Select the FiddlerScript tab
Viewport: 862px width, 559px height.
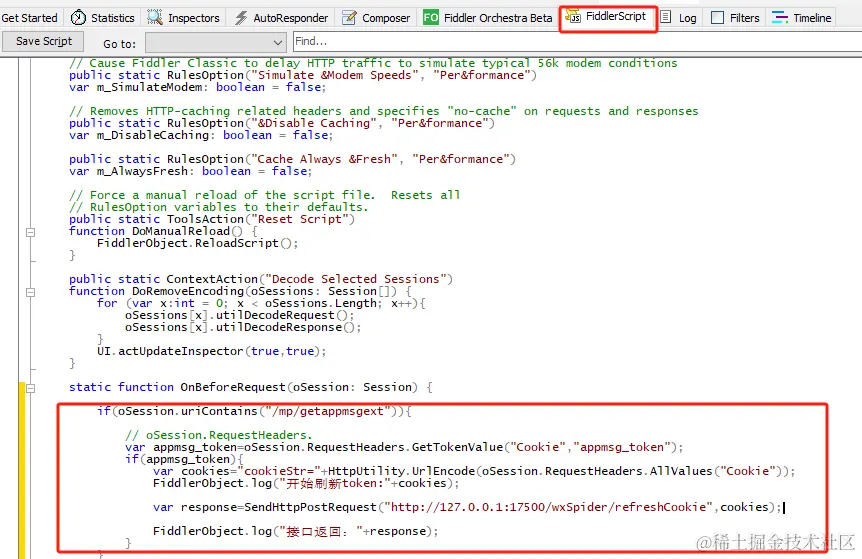coord(607,16)
